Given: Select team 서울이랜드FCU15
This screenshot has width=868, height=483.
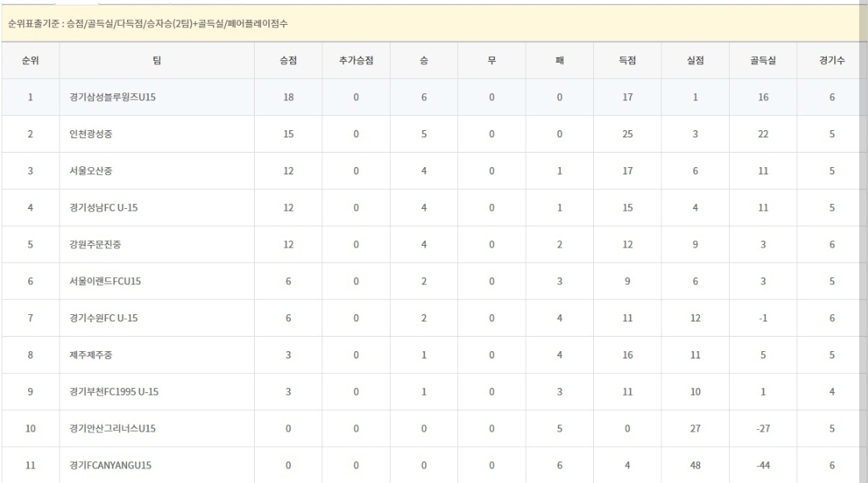Looking at the screenshot, I should tap(105, 281).
